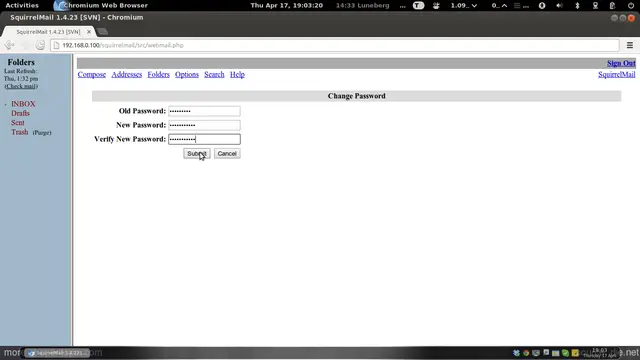This screenshot has height=360, width=640.
Task: Open the Folders link
Action: pyautogui.click(x=158, y=74)
